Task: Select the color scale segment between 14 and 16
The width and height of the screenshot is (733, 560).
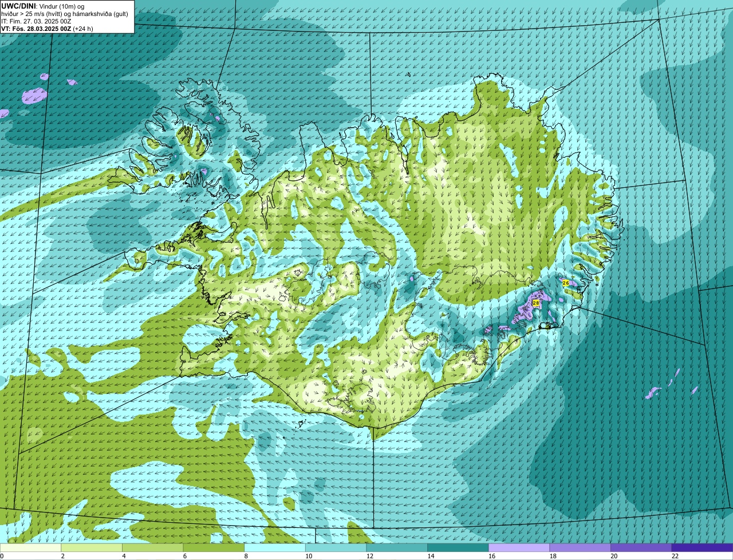Action: point(458,547)
